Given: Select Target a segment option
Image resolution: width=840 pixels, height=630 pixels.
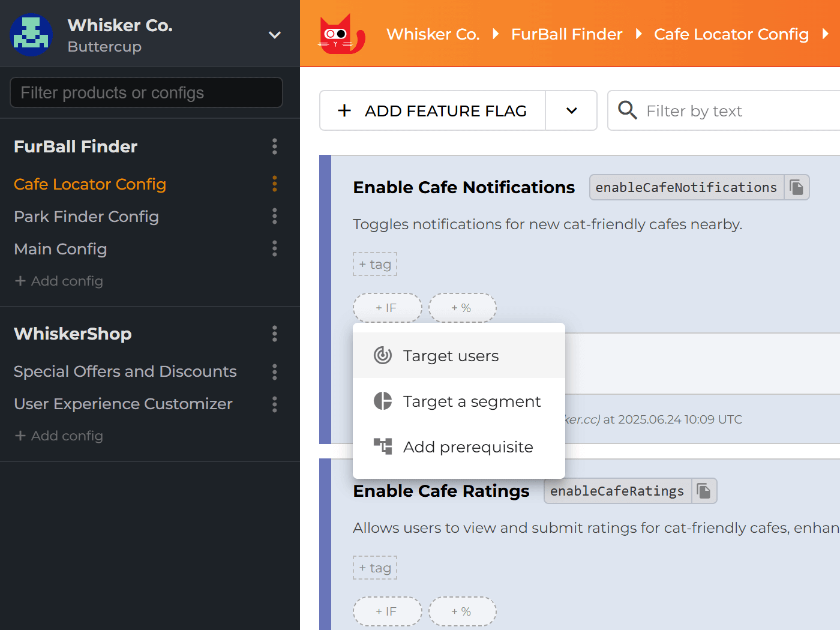Looking at the screenshot, I should [471, 401].
